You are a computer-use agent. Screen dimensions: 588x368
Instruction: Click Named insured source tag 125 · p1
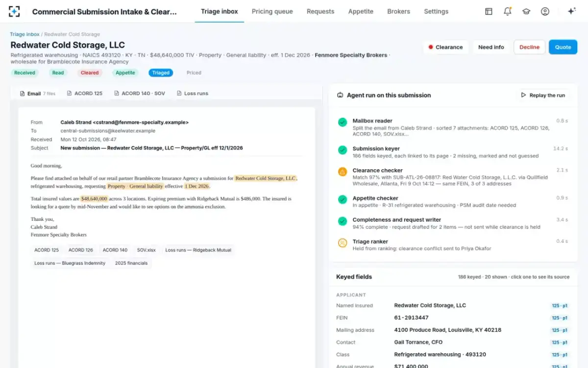coord(559,306)
